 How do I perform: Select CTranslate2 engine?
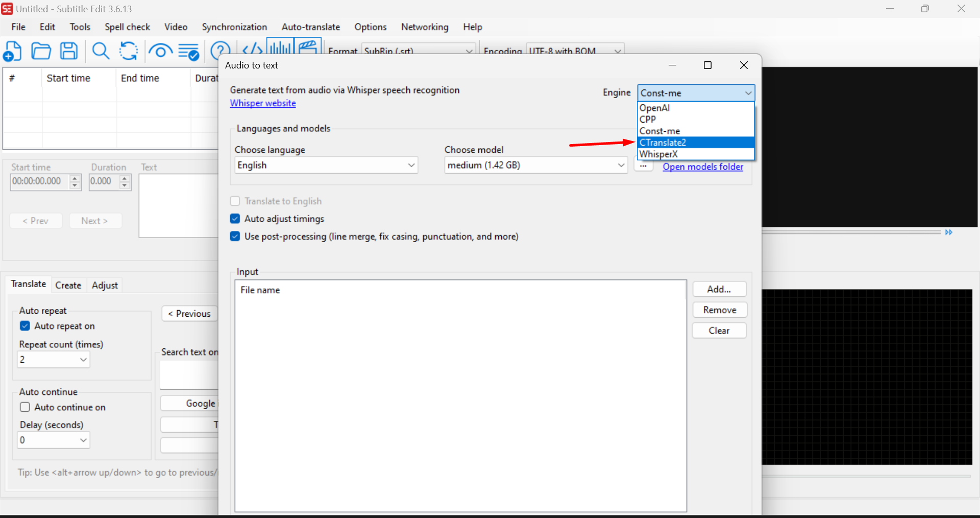coord(696,143)
